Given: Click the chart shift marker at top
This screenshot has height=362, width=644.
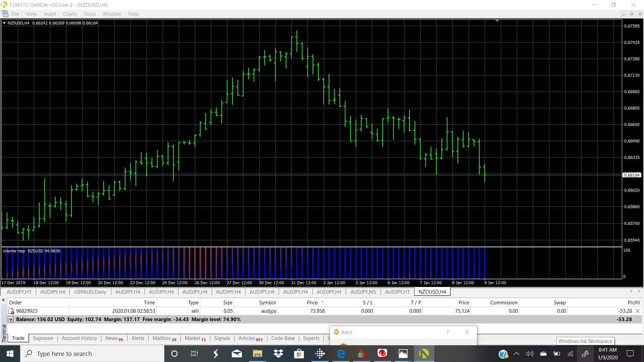Looking at the screenshot, I should (x=497, y=21).
